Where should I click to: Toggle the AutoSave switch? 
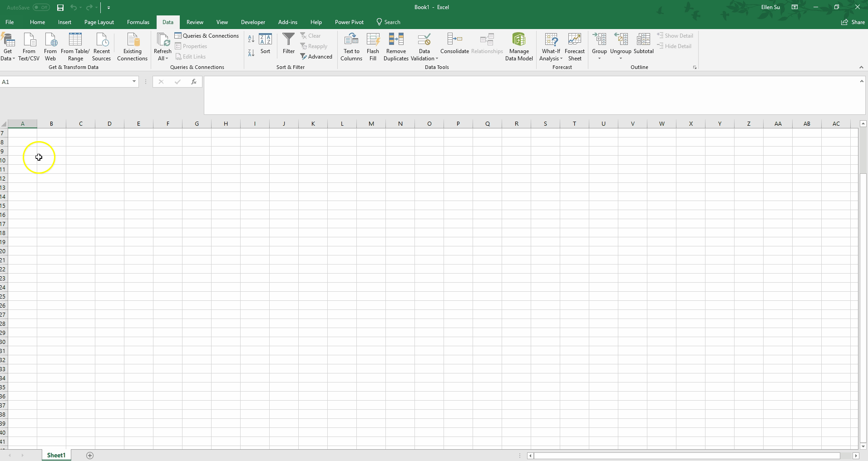41,7
